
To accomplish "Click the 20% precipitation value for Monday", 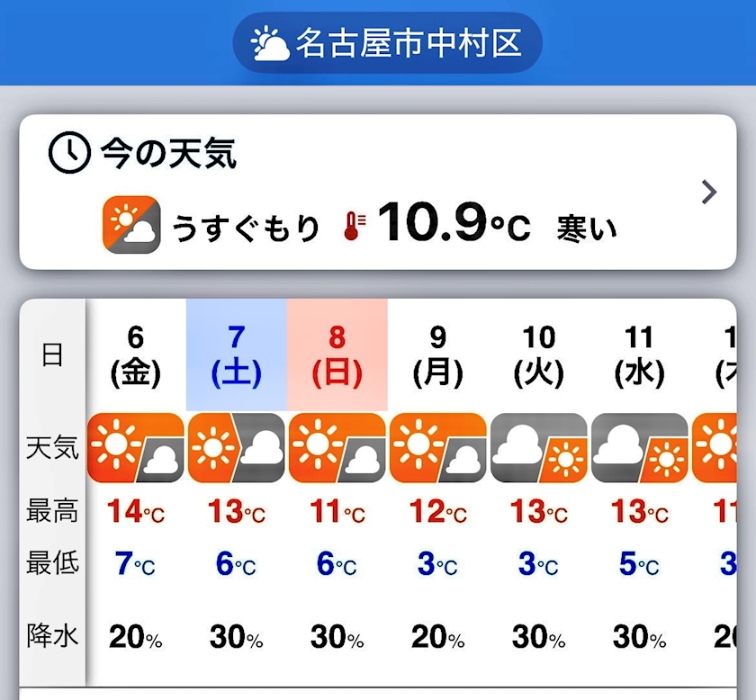I will point(437,637).
